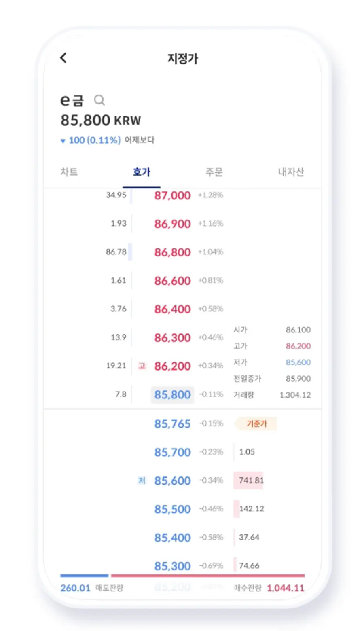This screenshot has width=364, height=631.
Task: Pick the 86,800 ask price row
Action: (172, 252)
